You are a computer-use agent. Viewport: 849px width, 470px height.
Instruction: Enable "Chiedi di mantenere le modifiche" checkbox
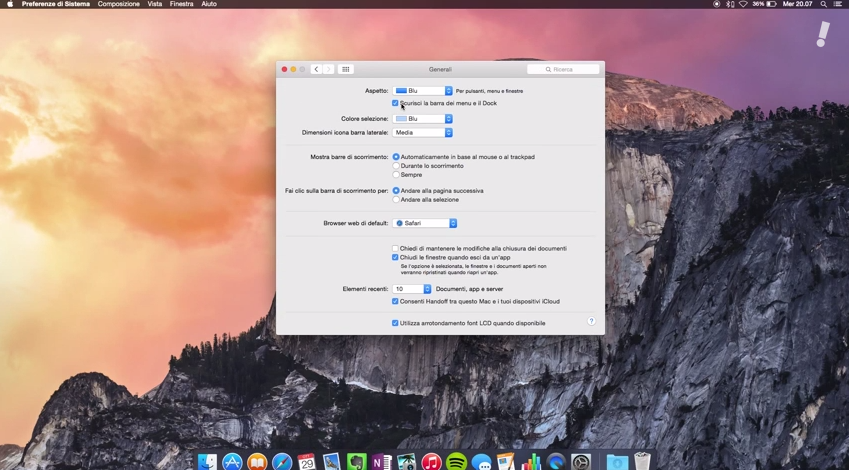[396, 248]
